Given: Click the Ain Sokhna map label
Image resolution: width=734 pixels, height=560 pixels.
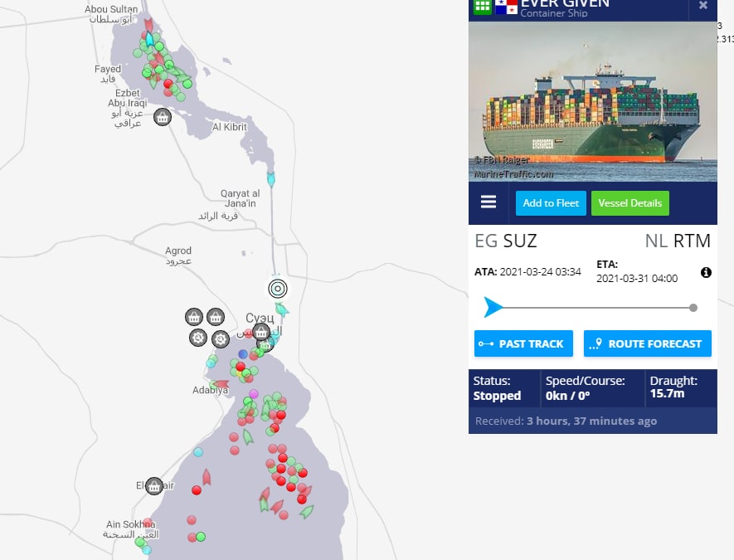Looking at the screenshot, I should (x=130, y=529).
